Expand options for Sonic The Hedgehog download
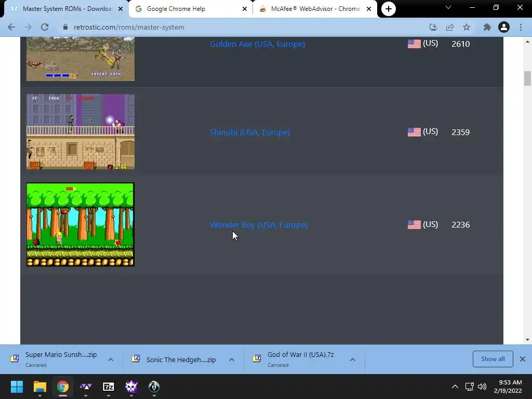This screenshot has height=399, width=532. pyautogui.click(x=232, y=360)
